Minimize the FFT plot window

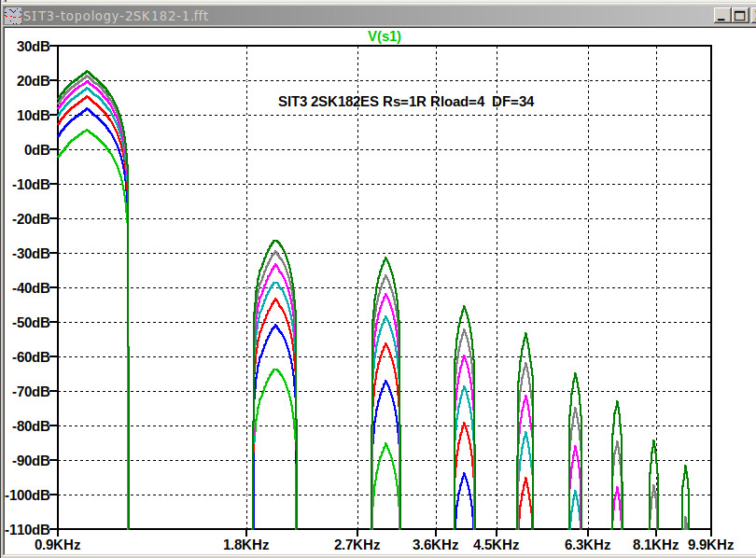(721, 16)
